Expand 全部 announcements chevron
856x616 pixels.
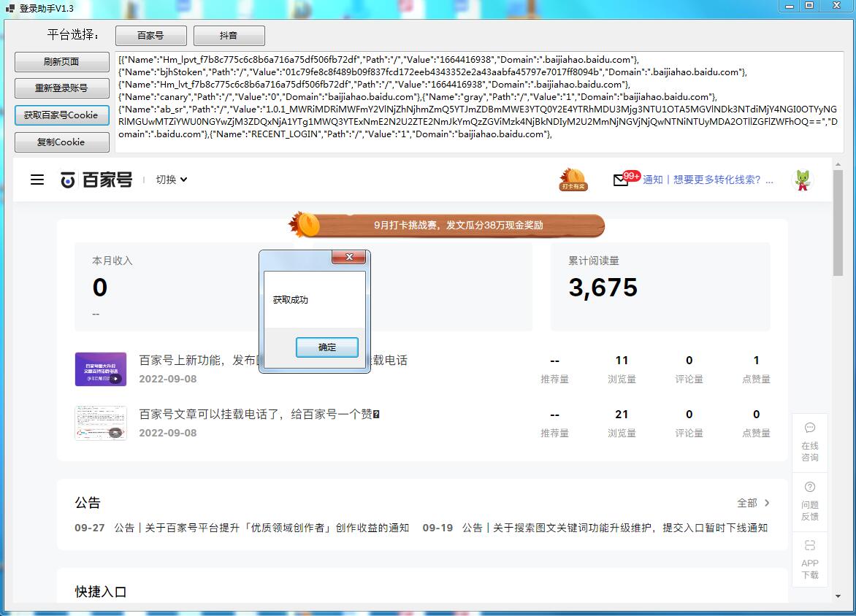(767, 503)
